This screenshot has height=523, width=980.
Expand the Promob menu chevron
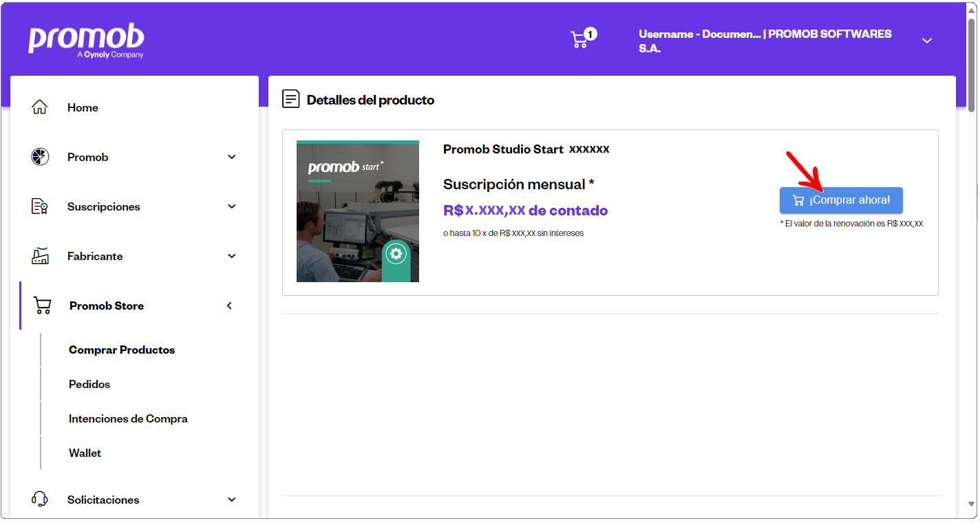(x=232, y=157)
